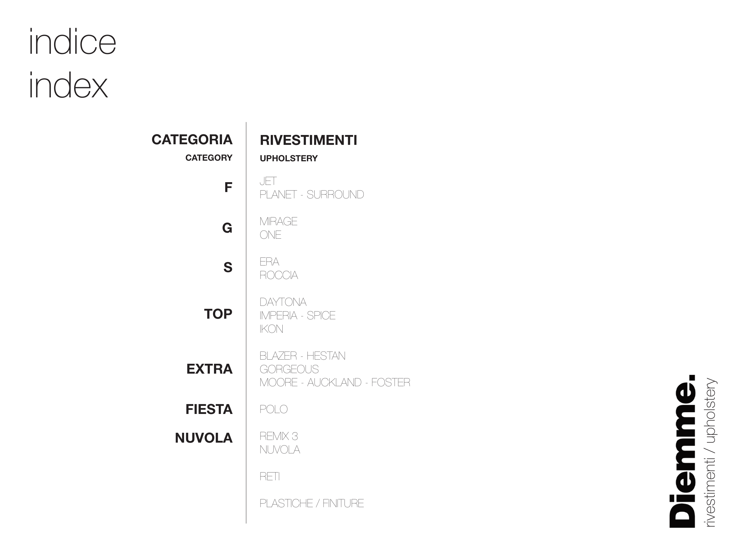The image size is (747, 560).
Task: Open the PLANET - SURROUND entry
Action: (311, 195)
